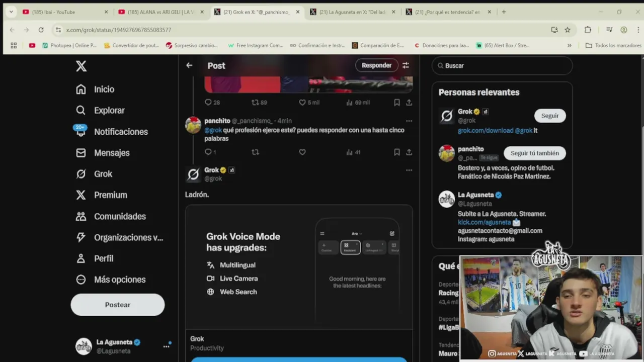View analytics of 69 mil views post
This screenshot has width=644, height=362.
coord(358,102)
